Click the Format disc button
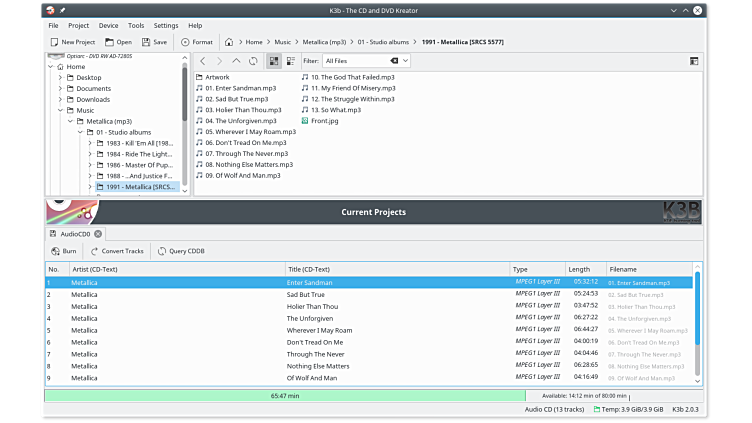Viewport: 752px width, 423px height. tap(197, 42)
